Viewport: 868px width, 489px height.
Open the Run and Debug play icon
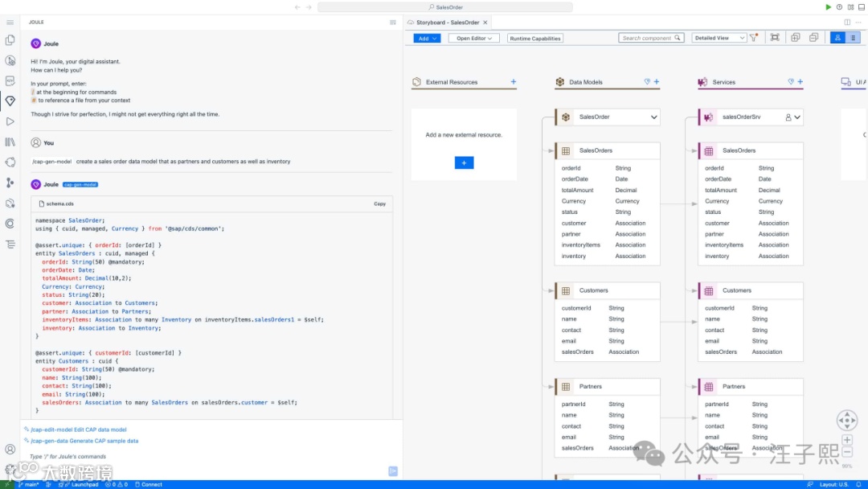pyautogui.click(x=10, y=121)
